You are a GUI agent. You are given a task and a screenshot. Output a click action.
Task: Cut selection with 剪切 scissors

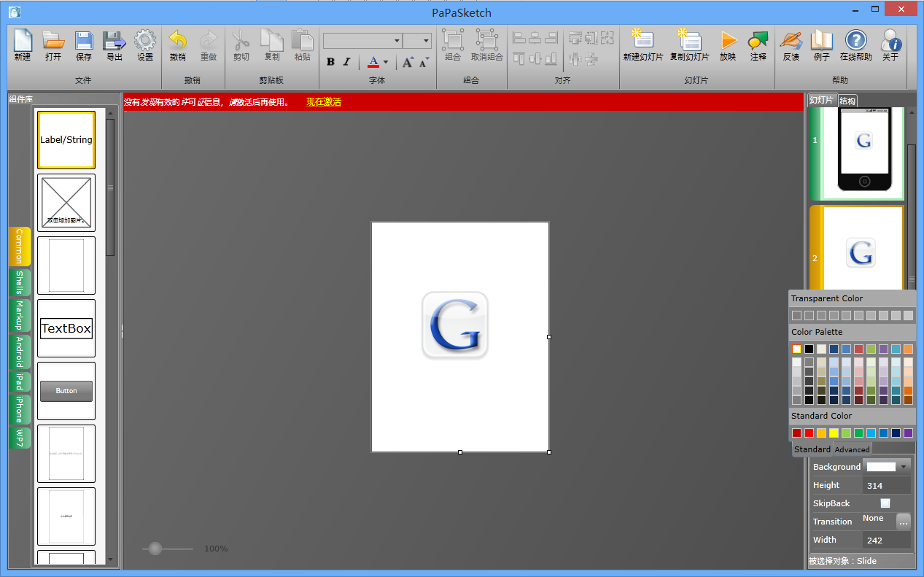tap(241, 45)
